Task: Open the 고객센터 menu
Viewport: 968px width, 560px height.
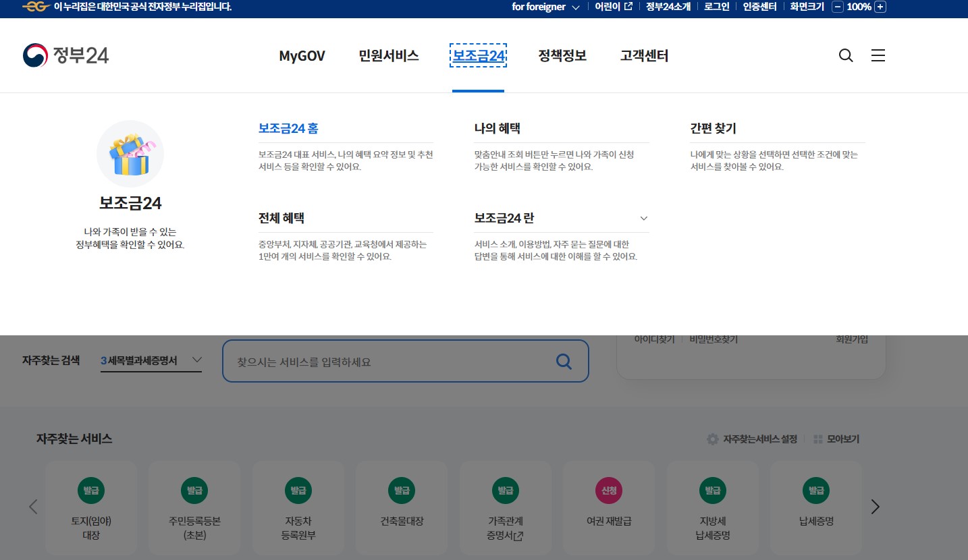Action: click(x=645, y=56)
